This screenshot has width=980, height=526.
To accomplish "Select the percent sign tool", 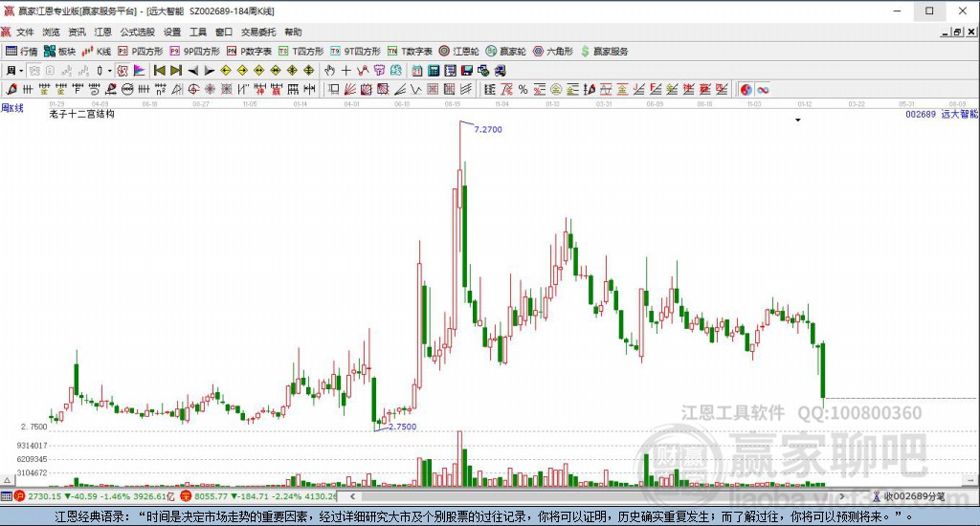I will point(523,89).
